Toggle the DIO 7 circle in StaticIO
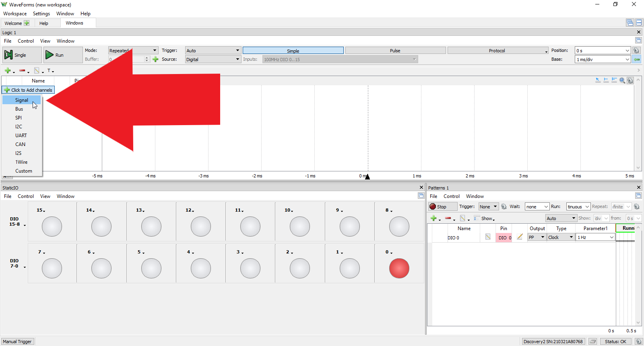 (x=52, y=268)
